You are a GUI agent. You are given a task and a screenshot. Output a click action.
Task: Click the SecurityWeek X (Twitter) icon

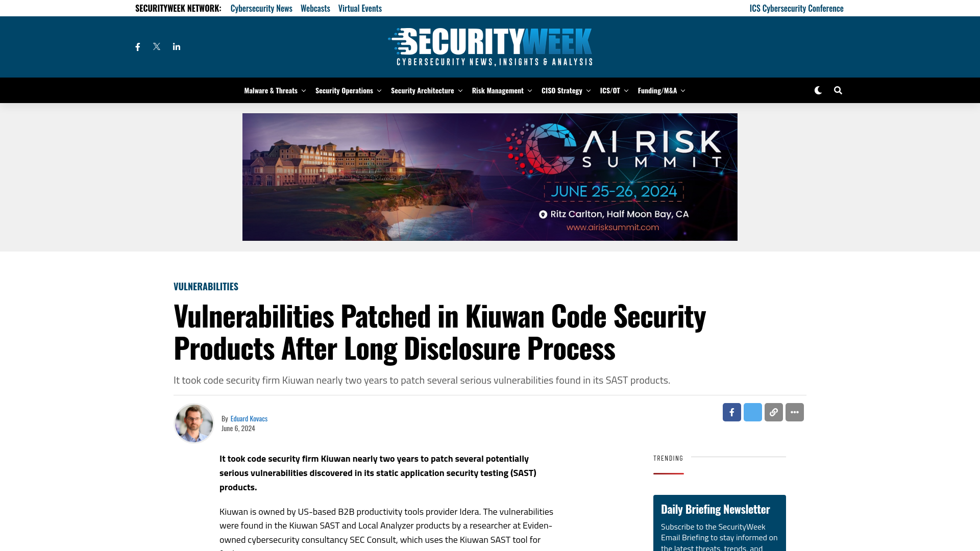tap(156, 46)
